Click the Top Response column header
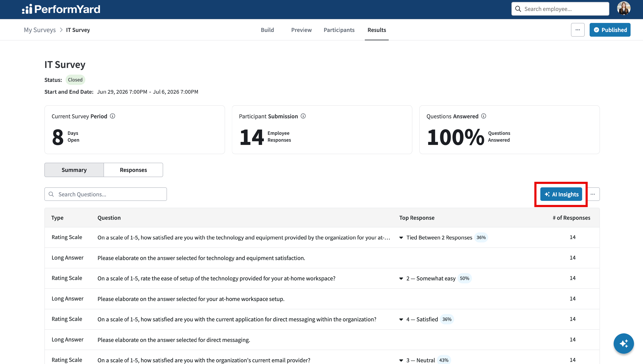 pos(417,218)
